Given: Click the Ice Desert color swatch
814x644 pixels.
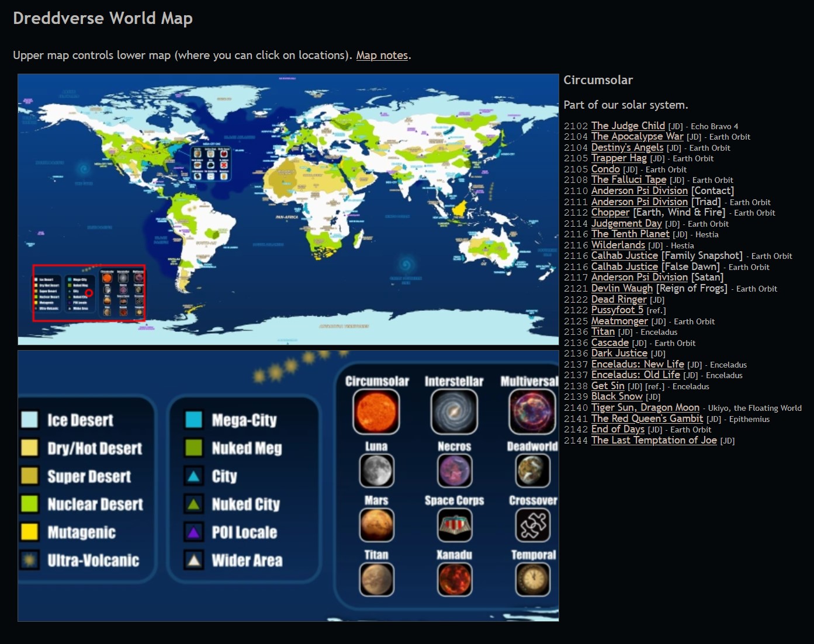Looking at the screenshot, I should 29,420.
